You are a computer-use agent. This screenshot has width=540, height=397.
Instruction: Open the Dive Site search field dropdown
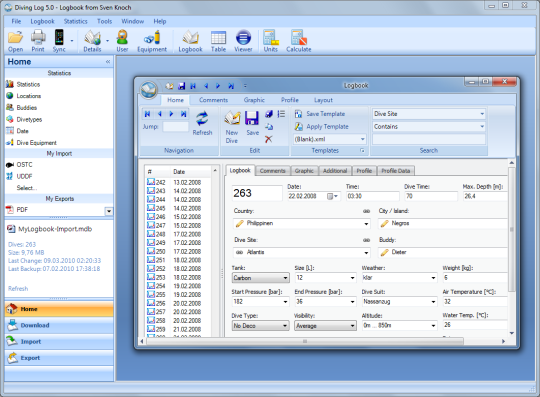click(x=482, y=114)
